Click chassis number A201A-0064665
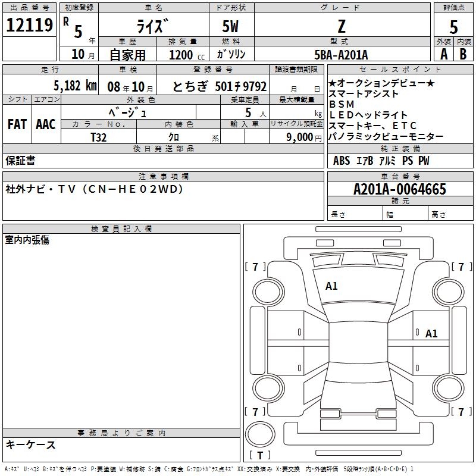This screenshot has width=476, height=476. click(400, 189)
